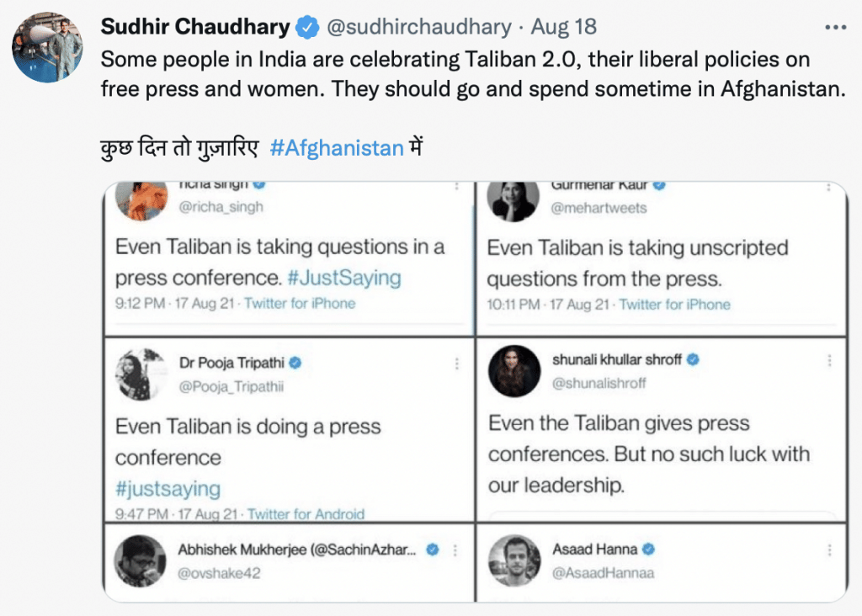Click Abhishek Mukherjee's verified badge
Viewport: 862px width, 616px height.
pyautogui.click(x=433, y=550)
